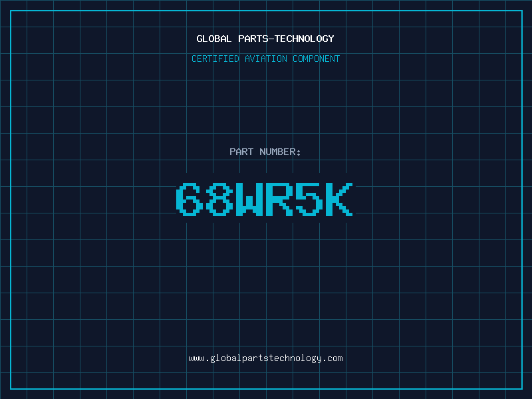The width and height of the screenshot is (532, 399).
Task: Select the CERTIFIED AVIATION COMPONENT subtitle
Action: click(265, 59)
